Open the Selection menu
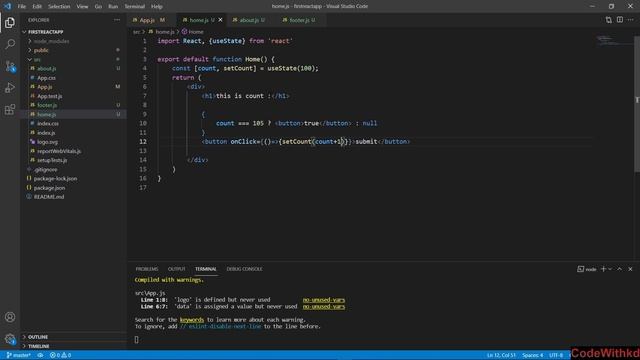 coord(59,7)
